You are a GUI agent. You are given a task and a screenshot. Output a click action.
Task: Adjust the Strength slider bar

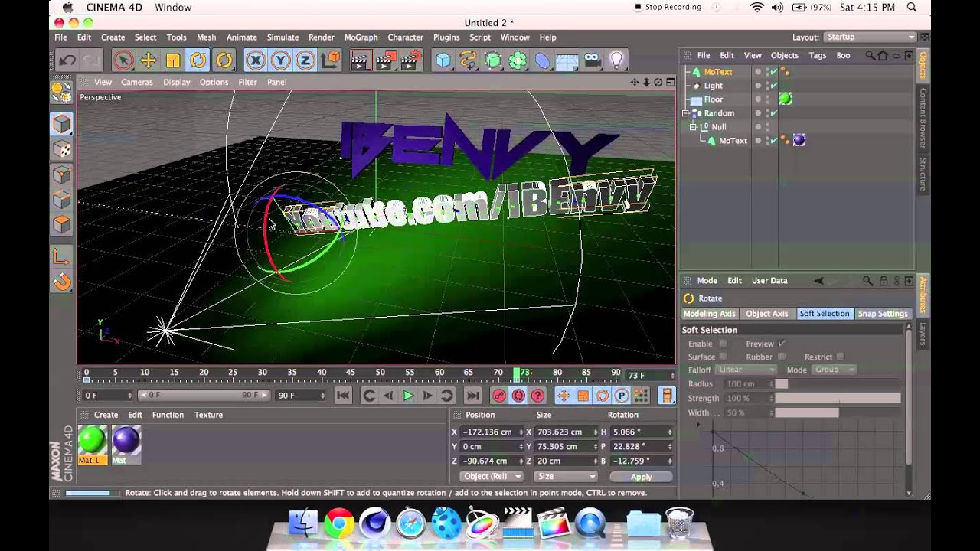[838, 399]
